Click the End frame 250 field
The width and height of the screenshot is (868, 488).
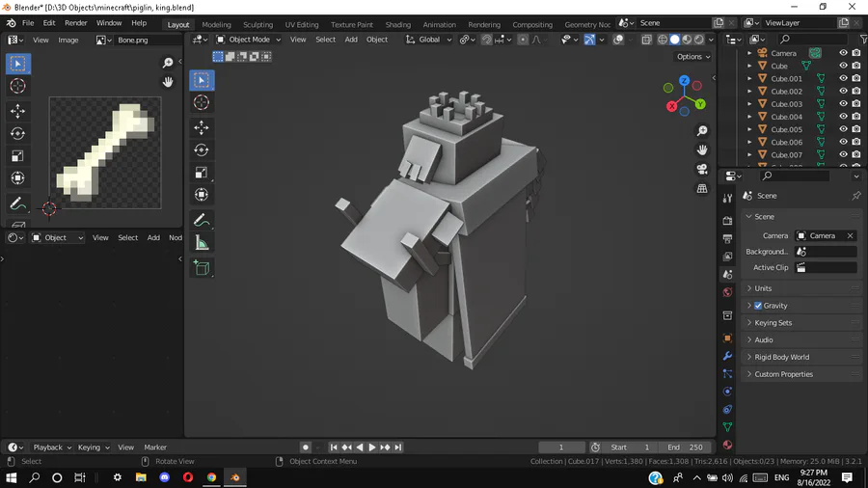coord(686,447)
